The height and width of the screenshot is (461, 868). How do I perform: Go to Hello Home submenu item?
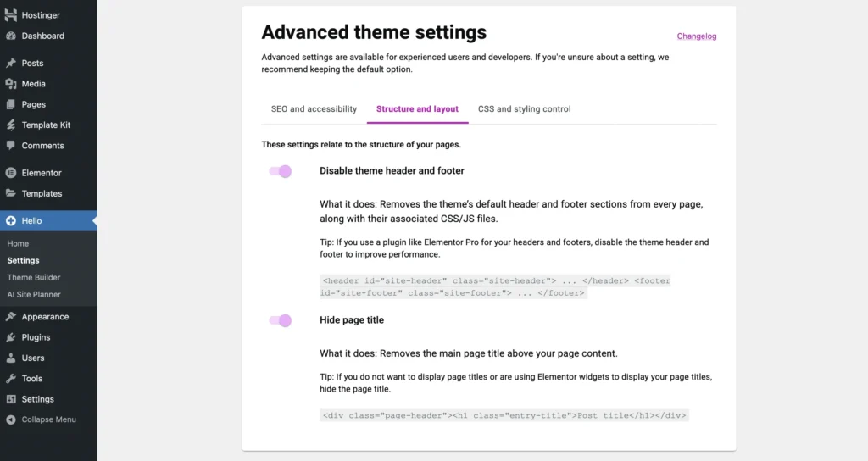[18, 243]
